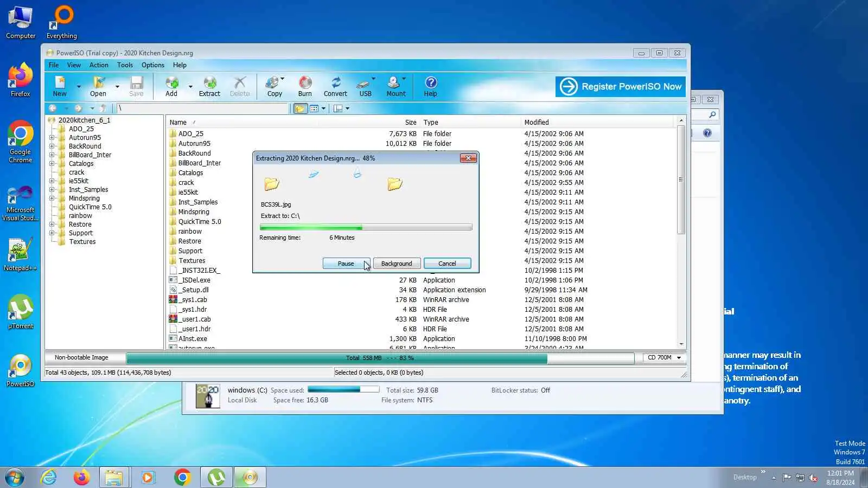Open the Help menu

(180, 65)
